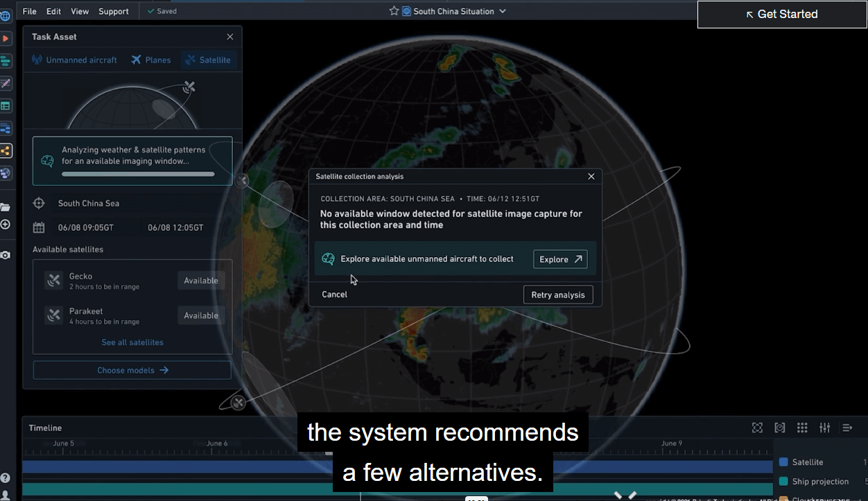This screenshot has height=501, width=868.
Task: Click the June 6 timeline date label
Action: [x=217, y=443]
